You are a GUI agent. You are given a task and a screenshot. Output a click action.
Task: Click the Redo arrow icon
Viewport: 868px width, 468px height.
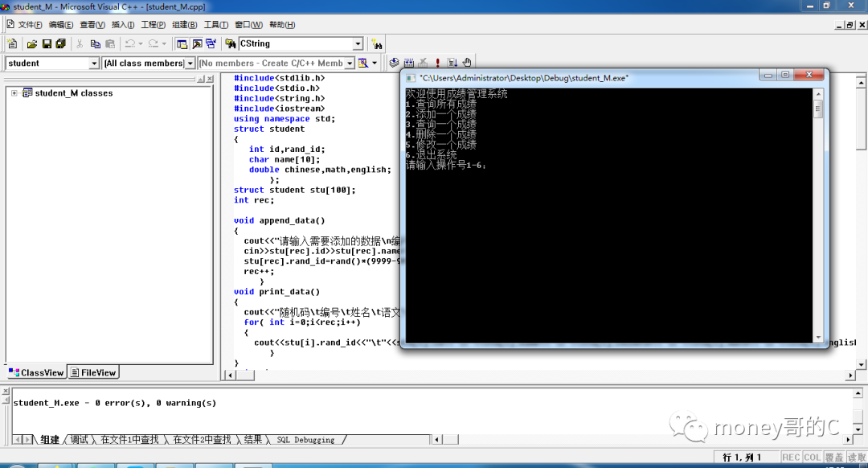[x=154, y=43]
